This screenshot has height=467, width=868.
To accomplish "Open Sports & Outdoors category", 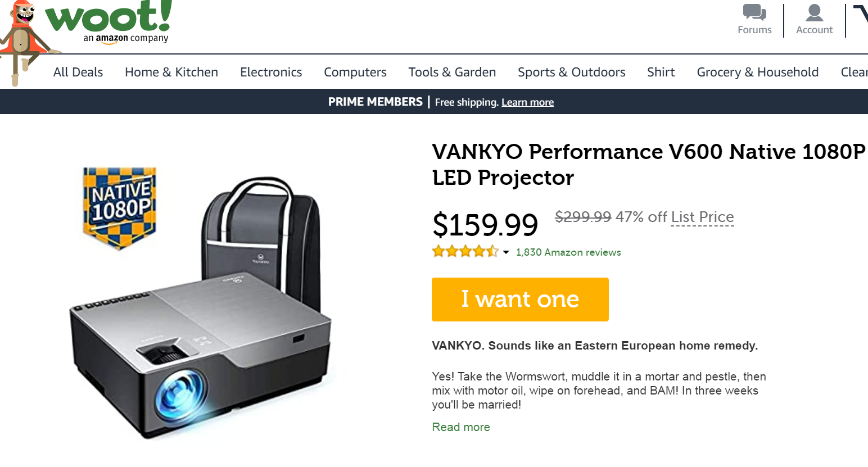I will coord(571,72).
